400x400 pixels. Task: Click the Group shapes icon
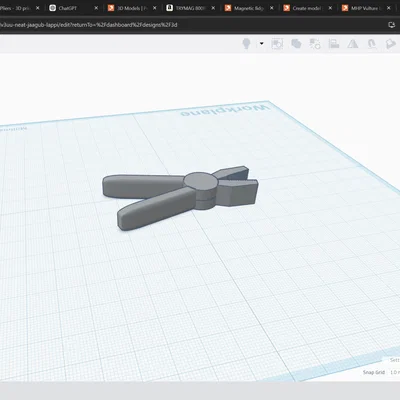pyautogui.click(x=277, y=44)
